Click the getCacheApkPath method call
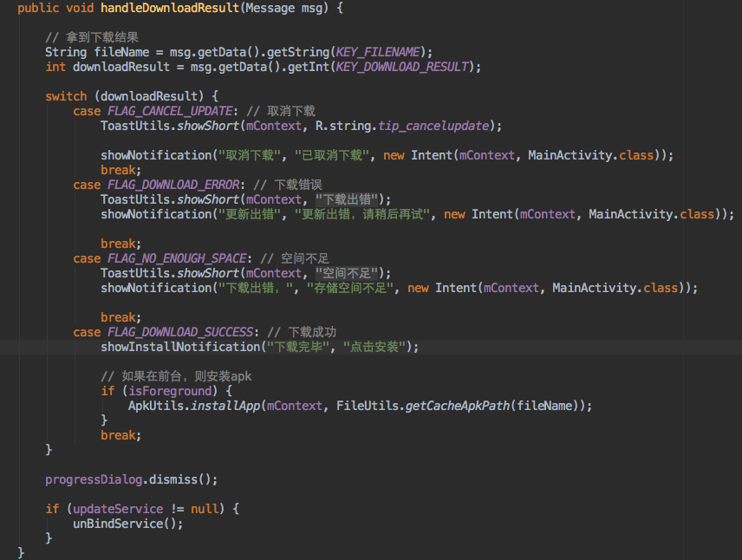 click(458, 406)
